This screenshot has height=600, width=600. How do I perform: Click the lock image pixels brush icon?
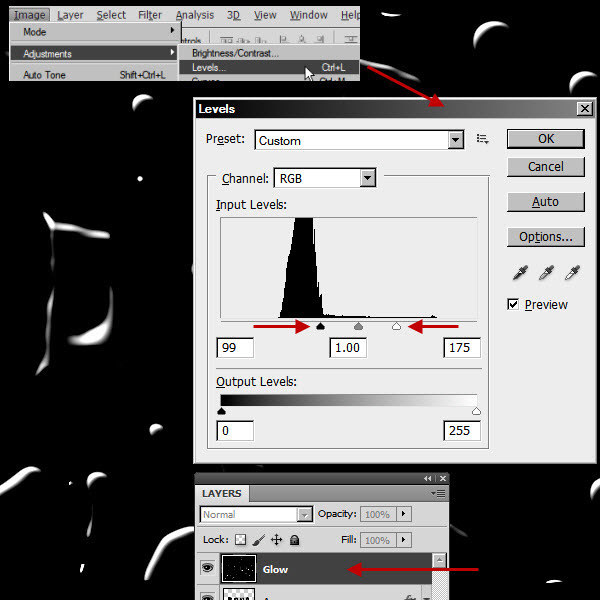point(258,540)
